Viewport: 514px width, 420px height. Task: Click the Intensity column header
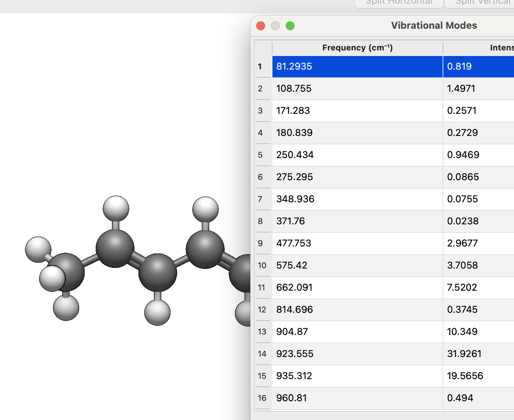[501, 48]
